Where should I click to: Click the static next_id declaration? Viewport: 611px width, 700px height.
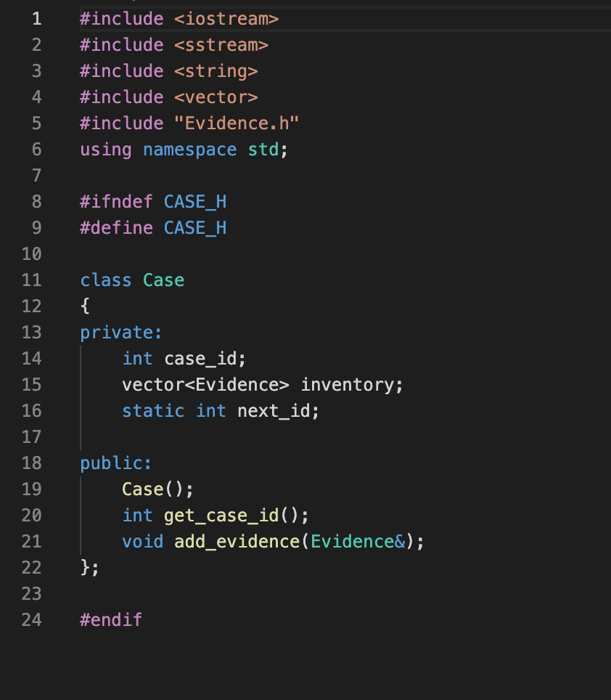click(x=221, y=411)
